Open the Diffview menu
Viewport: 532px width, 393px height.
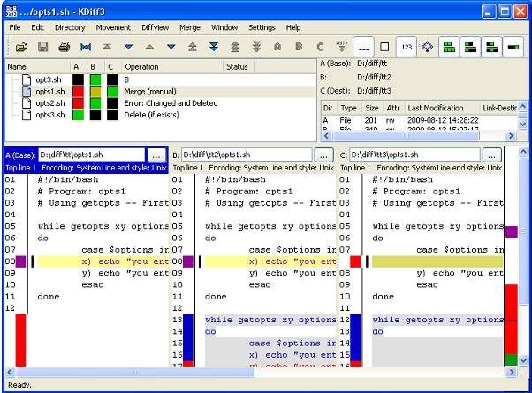155,27
